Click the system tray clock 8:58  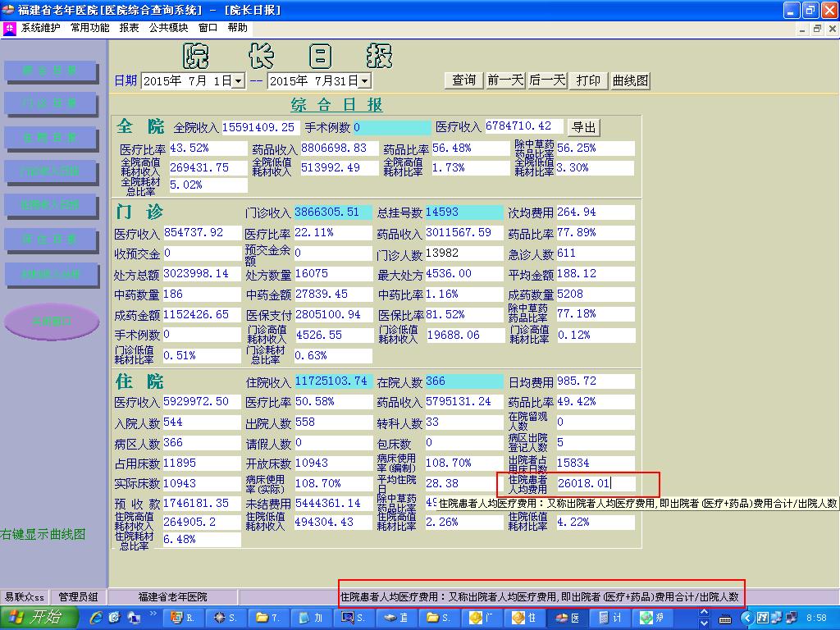[x=816, y=619]
